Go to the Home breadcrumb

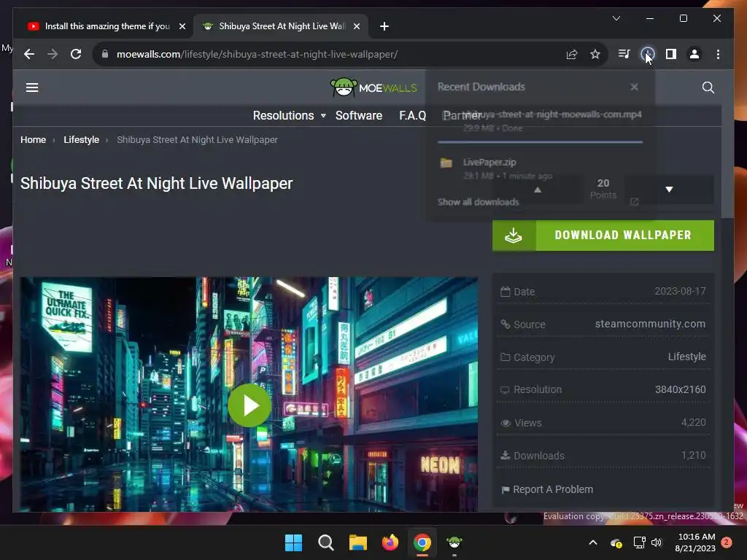click(34, 139)
